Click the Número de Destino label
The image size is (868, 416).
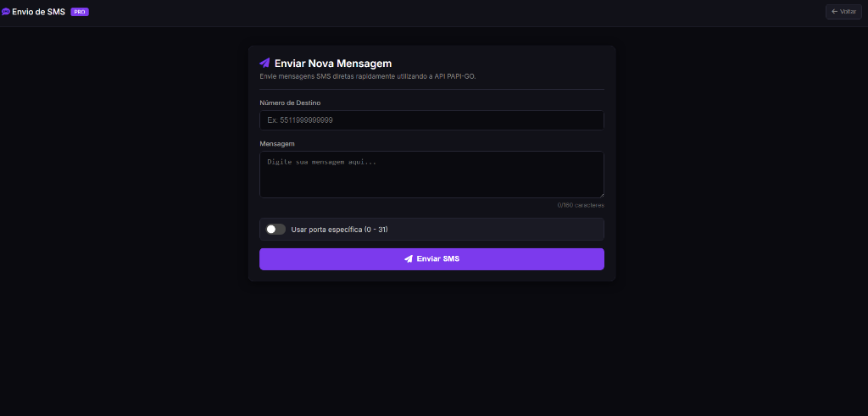pyautogui.click(x=290, y=103)
